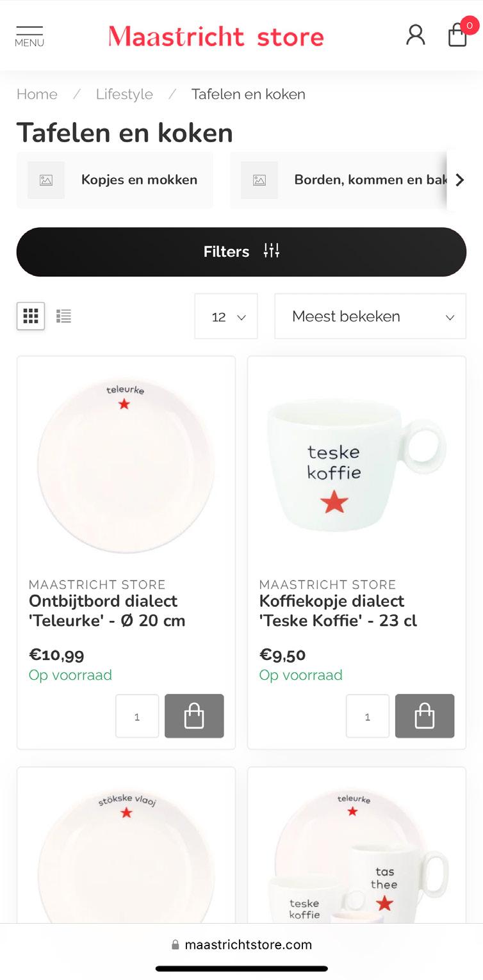Switch to list view layout

pyautogui.click(x=63, y=316)
